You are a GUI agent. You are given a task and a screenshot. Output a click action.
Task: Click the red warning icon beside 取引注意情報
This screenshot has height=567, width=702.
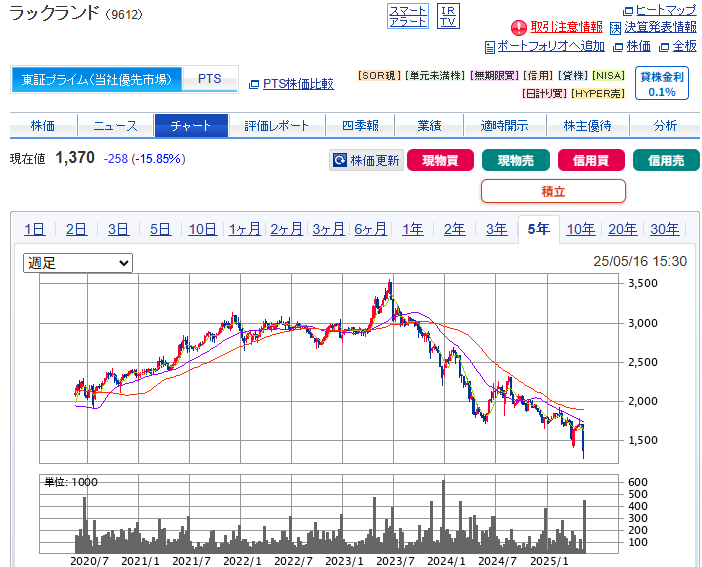click(518, 28)
